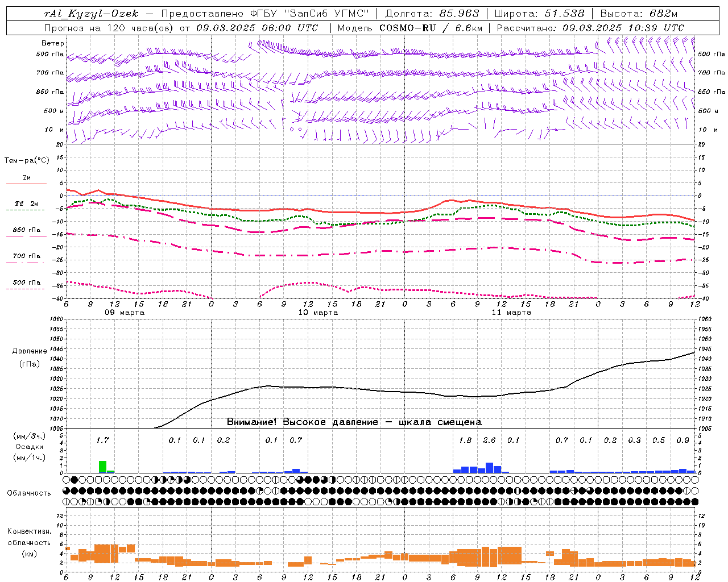
Task: Click the 850 гПа temperature legend line sample
Action: pyautogui.click(x=26, y=236)
